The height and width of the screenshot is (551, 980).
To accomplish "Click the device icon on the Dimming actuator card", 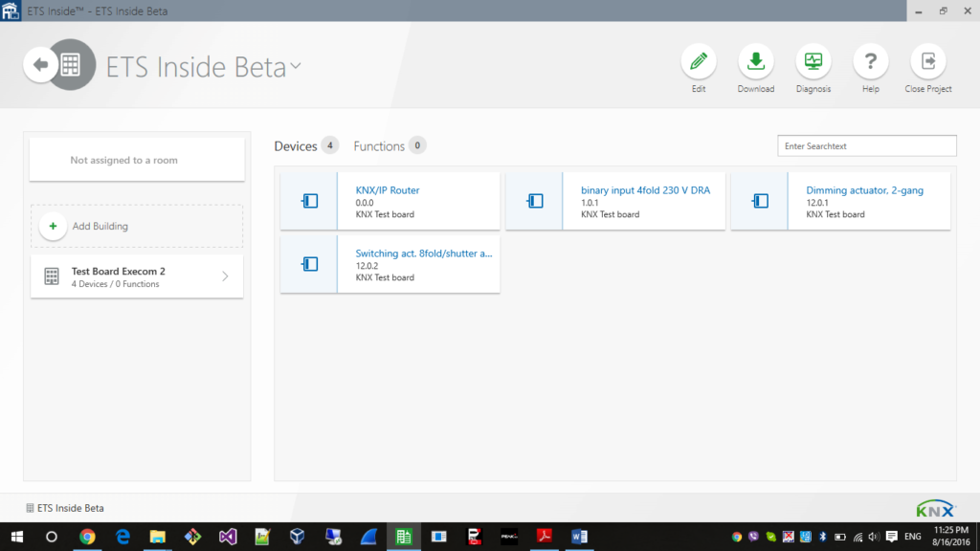I will pyautogui.click(x=760, y=201).
